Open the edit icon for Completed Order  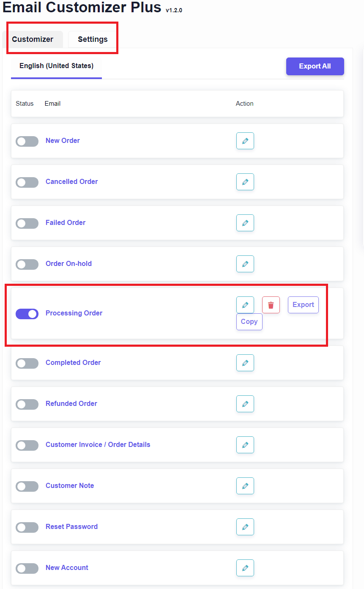[245, 363]
